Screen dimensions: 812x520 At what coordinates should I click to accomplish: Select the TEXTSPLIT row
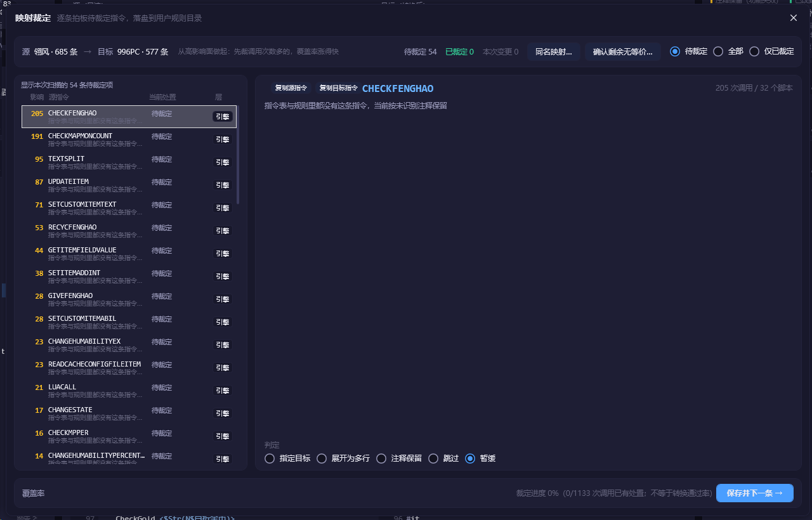click(129, 162)
